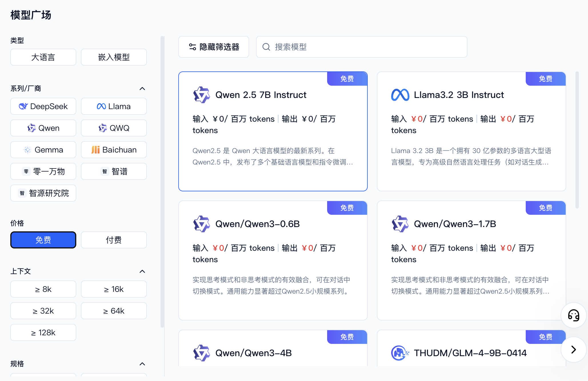Click the Qwen logo on Qwen3-1.7B card
Image resolution: width=588 pixels, height=381 pixels.
400,224
